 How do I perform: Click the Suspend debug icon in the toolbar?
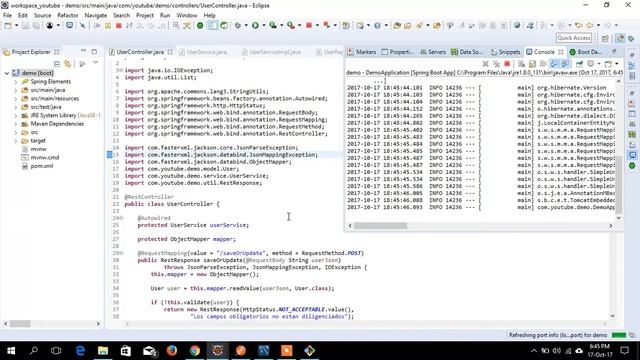point(108,25)
